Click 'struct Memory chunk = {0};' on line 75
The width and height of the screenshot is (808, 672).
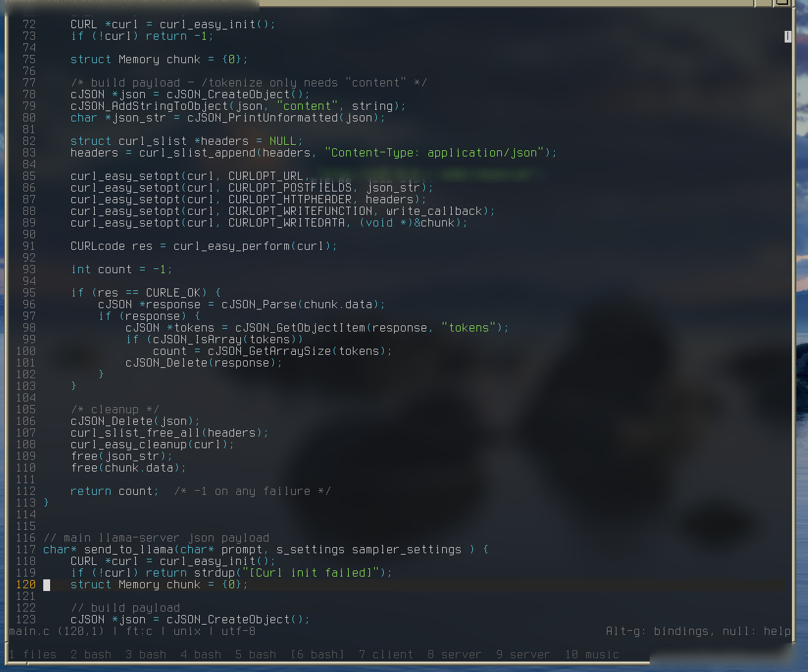(x=159, y=59)
